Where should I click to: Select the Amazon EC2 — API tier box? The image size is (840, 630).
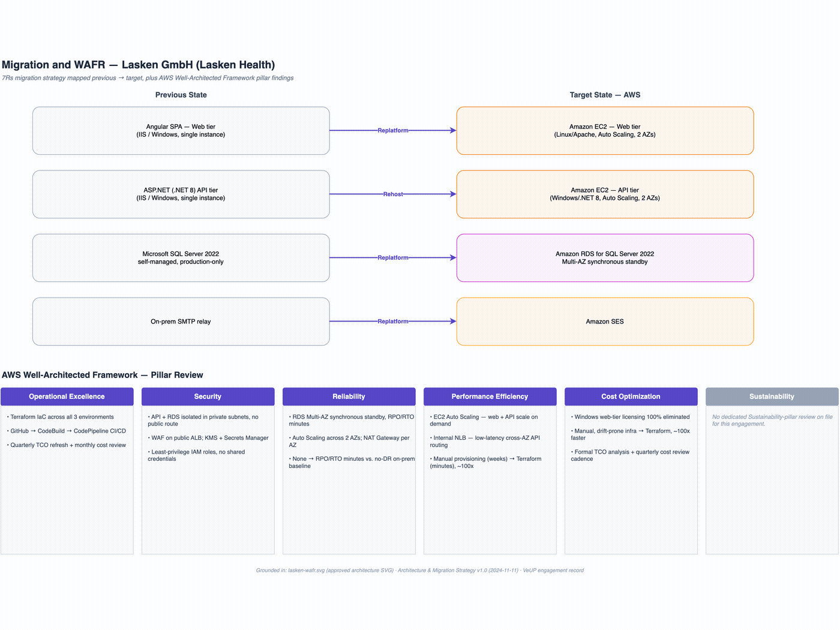tap(605, 194)
